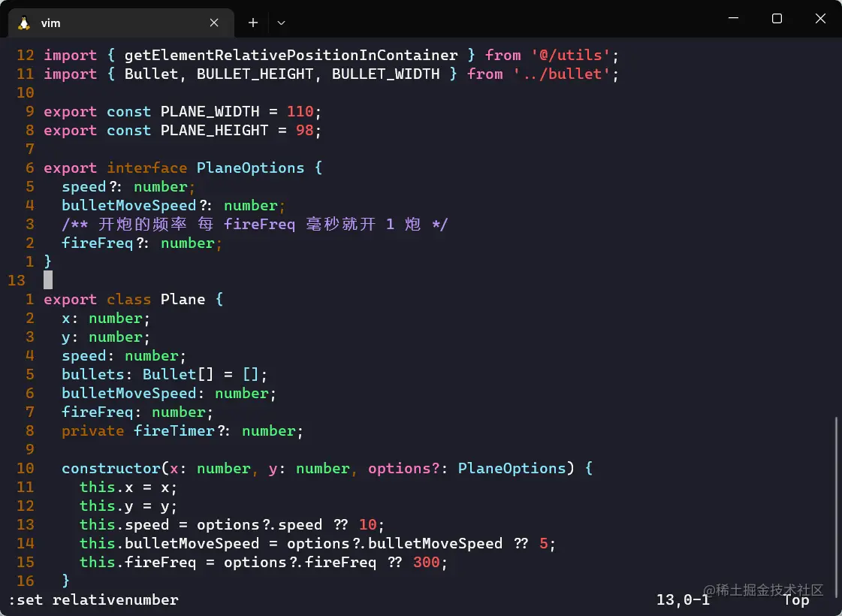Click the 'this.x = x;' line
This screenshot has height=616, width=842.
coord(128,487)
